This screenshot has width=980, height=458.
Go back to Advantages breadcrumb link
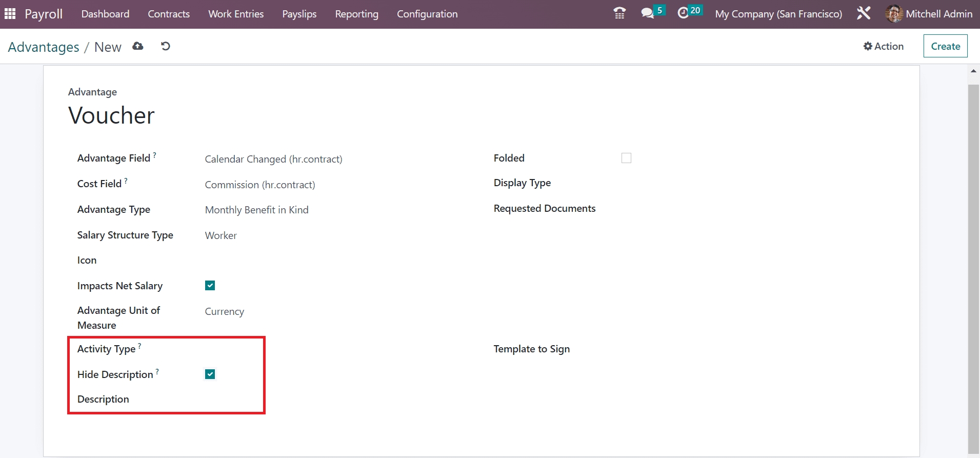(44, 47)
